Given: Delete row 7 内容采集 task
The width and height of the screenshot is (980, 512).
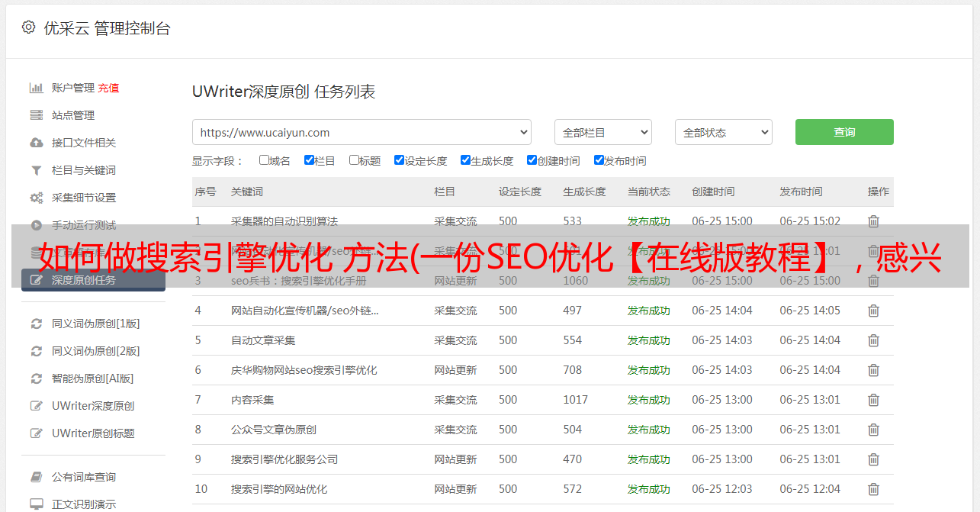Looking at the screenshot, I should 873,400.
